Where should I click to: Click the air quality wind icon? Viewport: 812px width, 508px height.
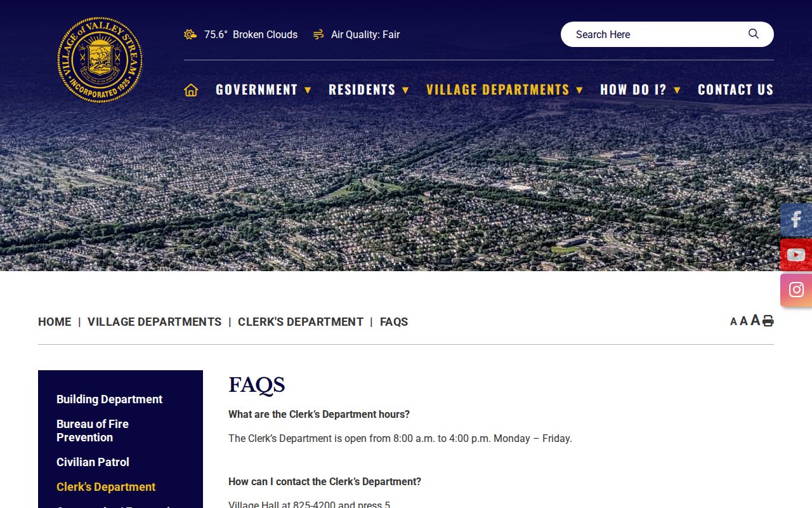[318, 34]
